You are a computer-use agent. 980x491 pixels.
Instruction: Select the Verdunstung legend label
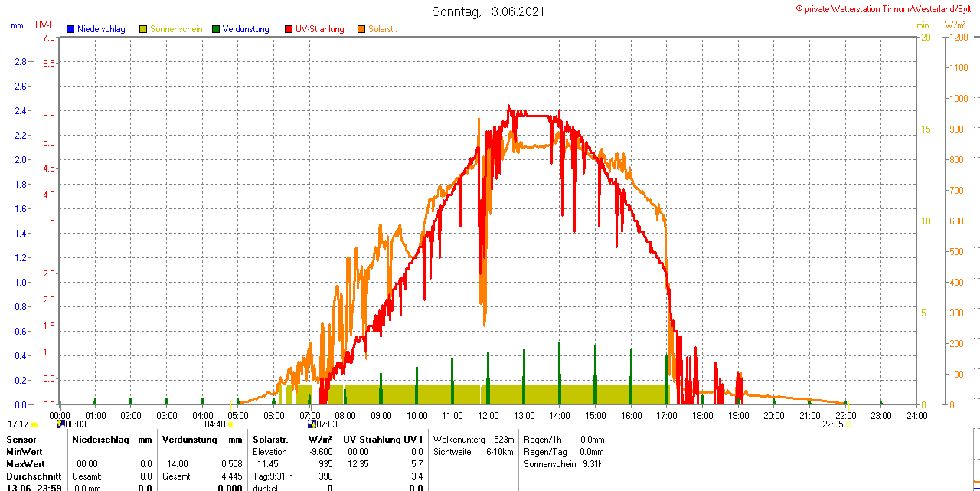(x=246, y=29)
